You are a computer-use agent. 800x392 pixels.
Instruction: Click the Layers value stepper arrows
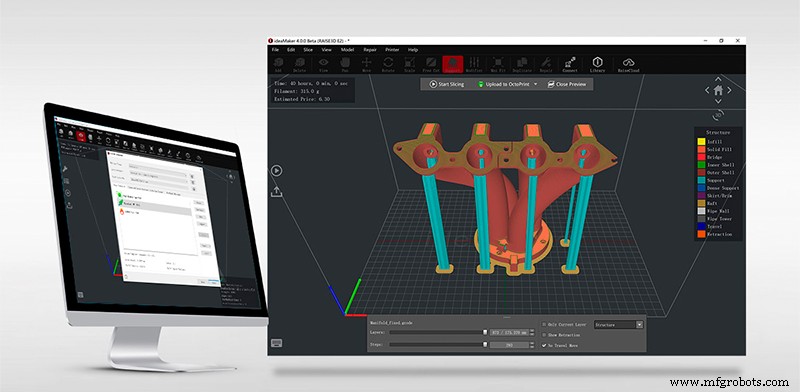tap(533, 332)
